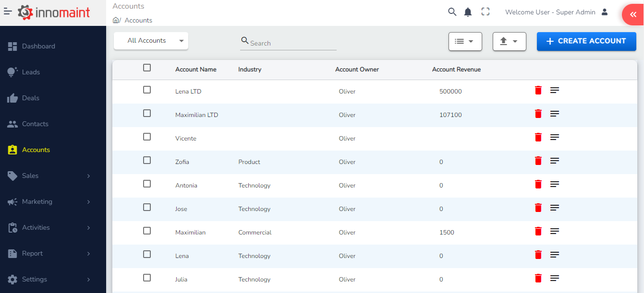Collapse the sidebar with the hamburger icon
Viewport: 644px width, 293px height.
[x=8, y=12]
